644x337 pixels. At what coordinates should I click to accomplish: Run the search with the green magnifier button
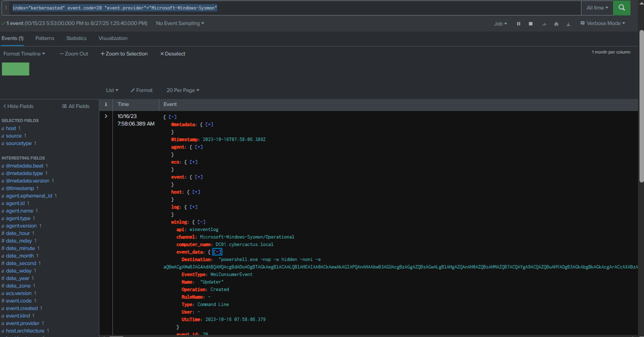(622, 8)
